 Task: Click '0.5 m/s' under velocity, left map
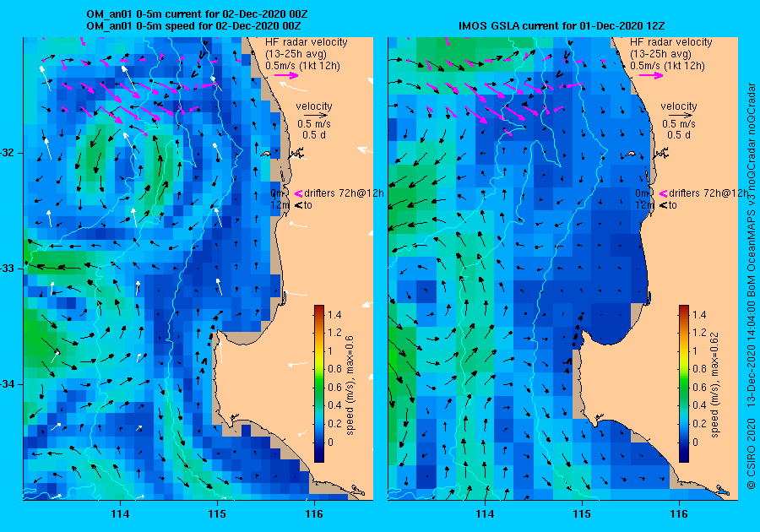(314, 124)
